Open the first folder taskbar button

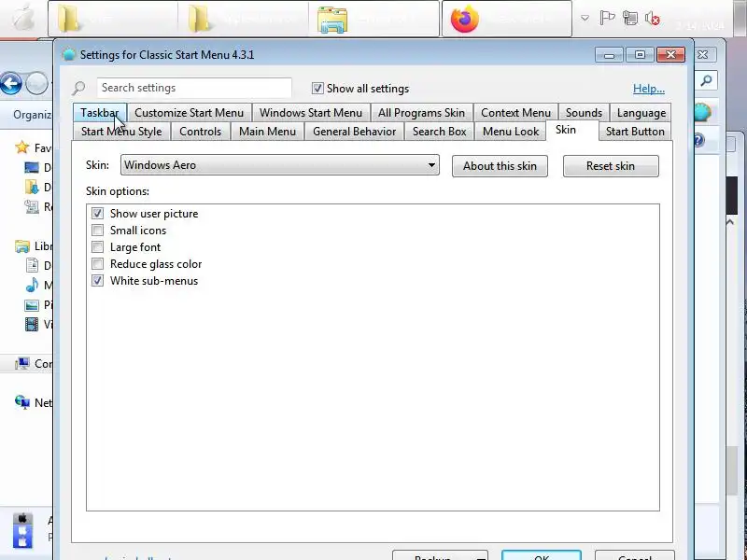[x=113, y=19]
